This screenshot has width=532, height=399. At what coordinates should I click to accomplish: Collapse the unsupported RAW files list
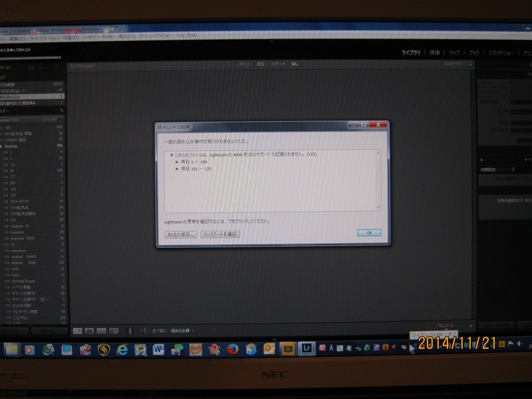[171, 155]
